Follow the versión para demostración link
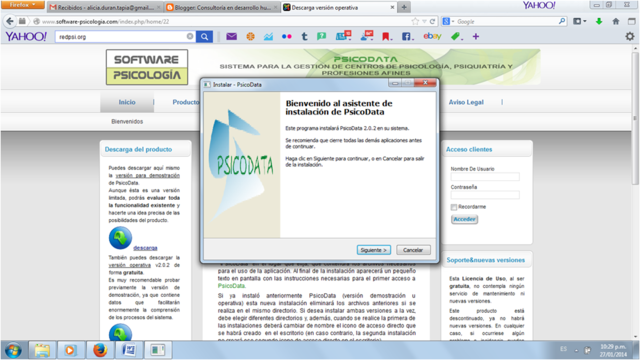Image resolution: width=640 pixels, height=360 pixels. click(148, 176)
